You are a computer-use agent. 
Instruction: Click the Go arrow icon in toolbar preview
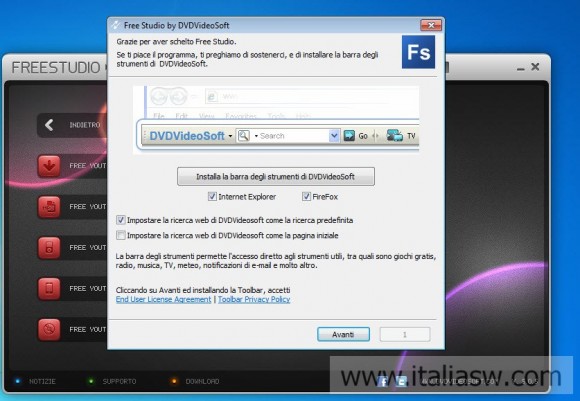tap(349, 136)
